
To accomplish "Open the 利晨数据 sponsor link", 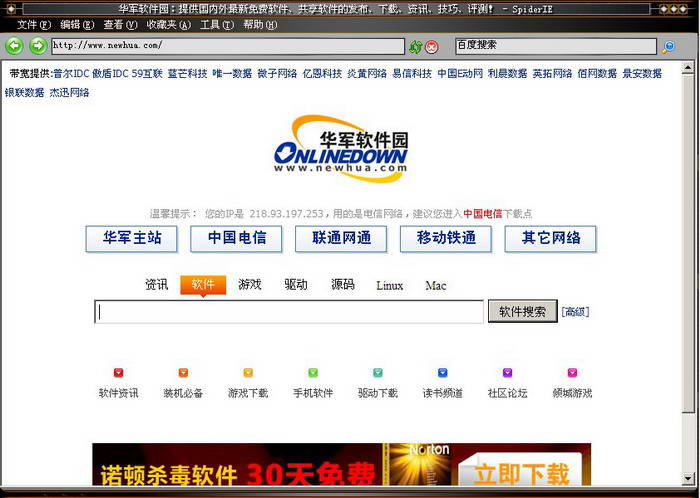I will click(x=508, y=74).
